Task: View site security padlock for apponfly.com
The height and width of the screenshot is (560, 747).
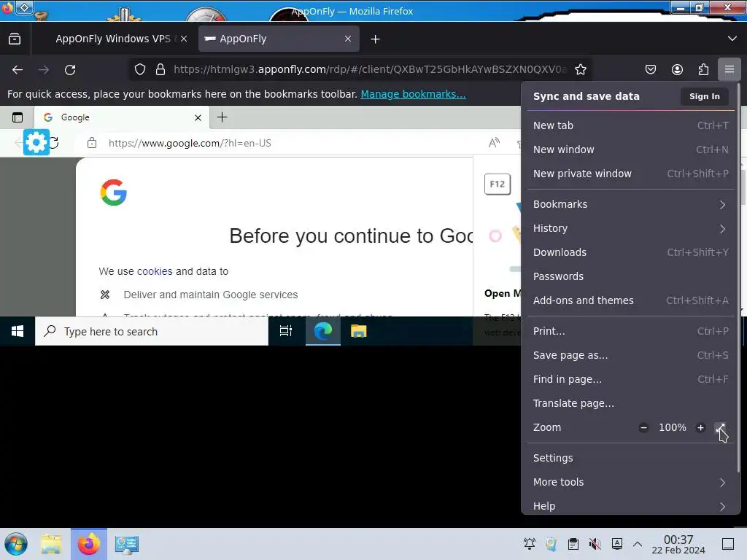Action: [160, 69]
